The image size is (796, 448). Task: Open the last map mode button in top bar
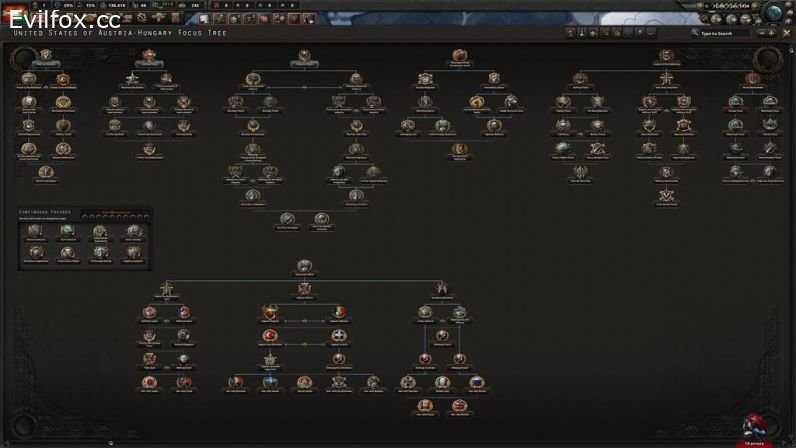pyautogui.click(x=308, y=18)
